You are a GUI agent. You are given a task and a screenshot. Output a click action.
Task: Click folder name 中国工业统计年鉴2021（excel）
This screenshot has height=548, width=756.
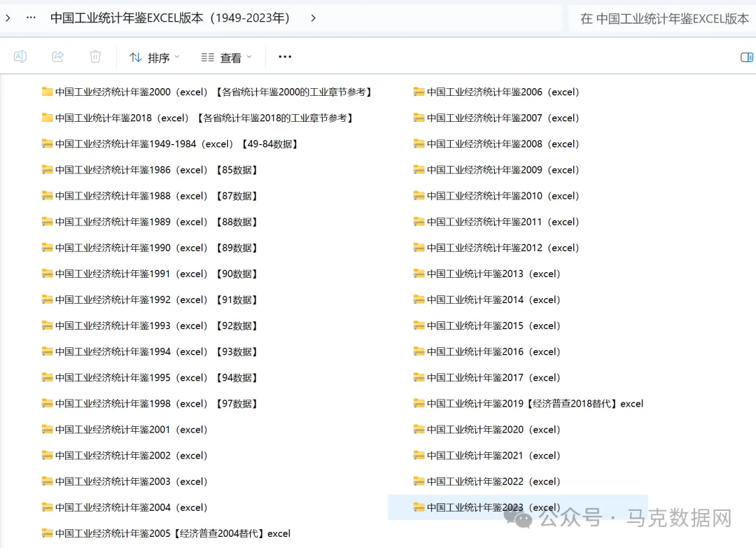click(x=493, y=456)
